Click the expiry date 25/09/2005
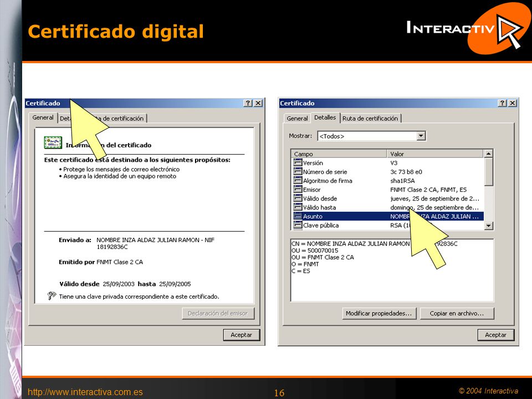Viewport: 532px width, 399px height. click(175, 284)
